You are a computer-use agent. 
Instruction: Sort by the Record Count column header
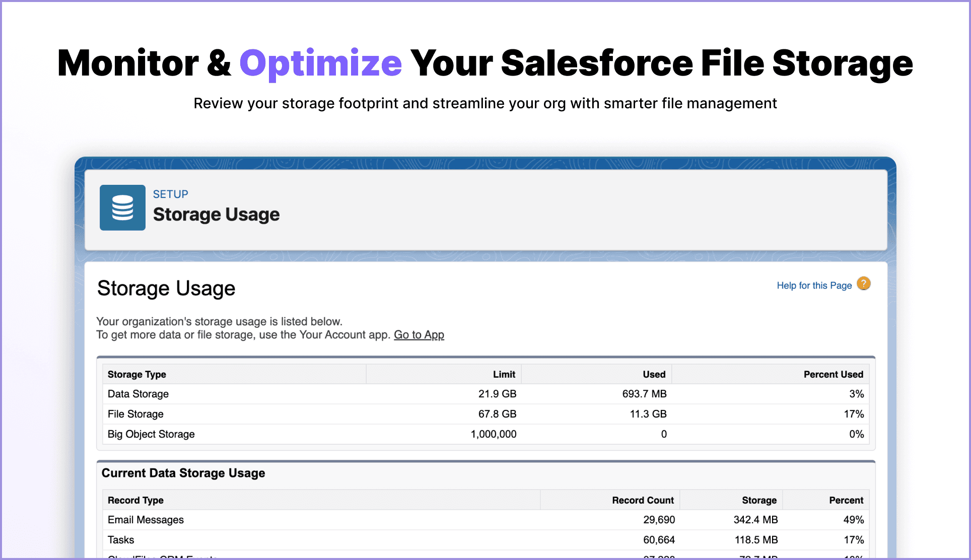(643, 500)
